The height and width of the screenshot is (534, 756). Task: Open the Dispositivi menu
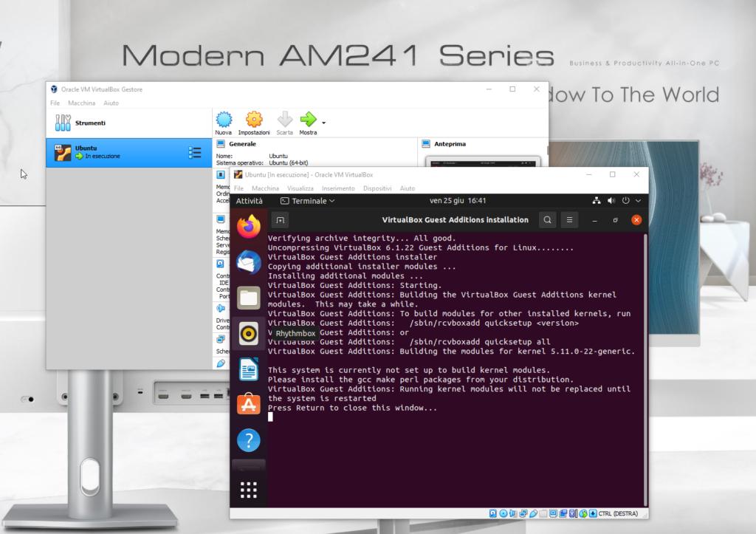point(377,188)
